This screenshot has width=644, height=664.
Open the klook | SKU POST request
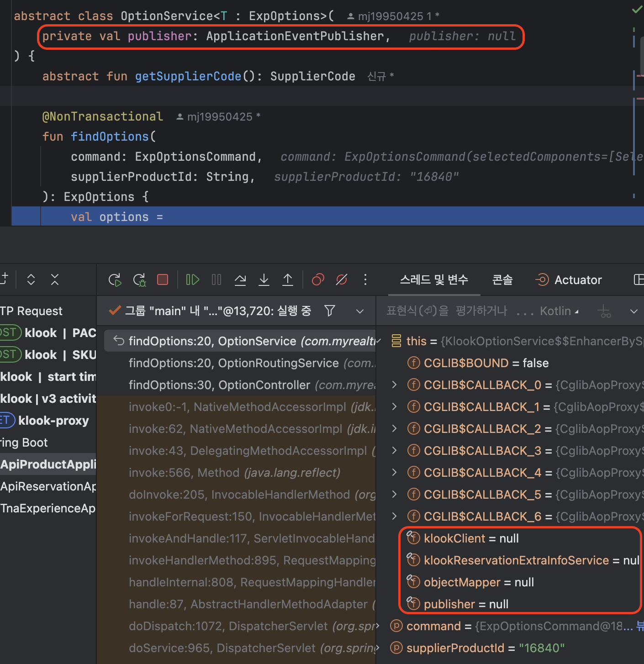tap(48, 355)
